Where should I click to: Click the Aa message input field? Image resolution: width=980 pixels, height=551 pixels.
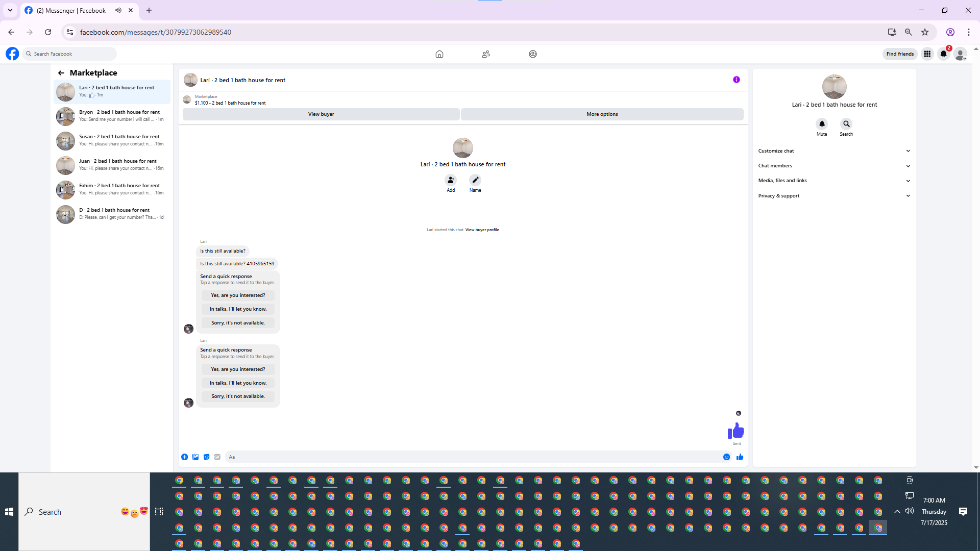pos(470,457)
